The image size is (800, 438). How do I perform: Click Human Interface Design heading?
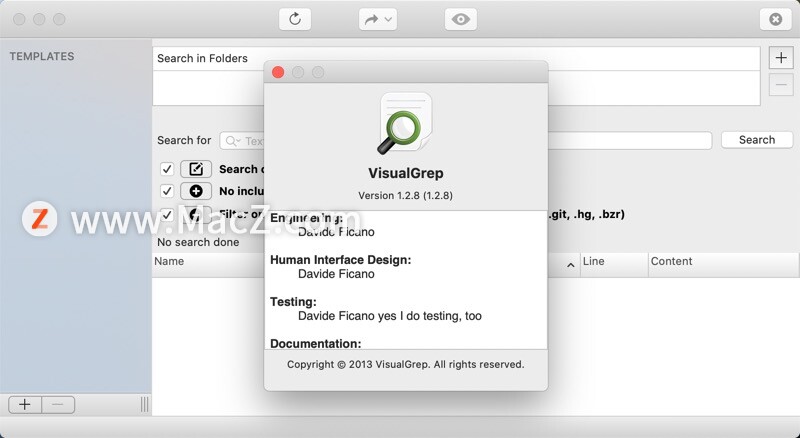click(x=340, y=260)
